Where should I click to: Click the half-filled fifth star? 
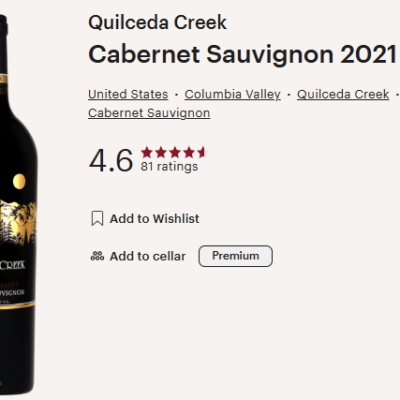202,152
